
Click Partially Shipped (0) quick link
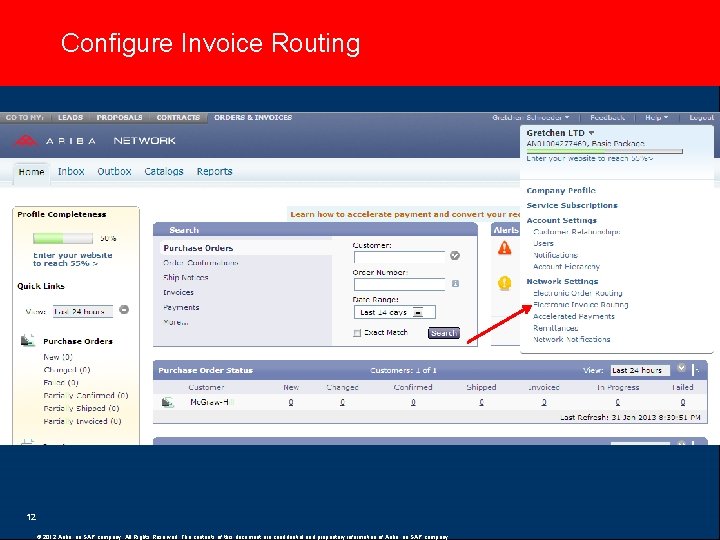point(81,408)
